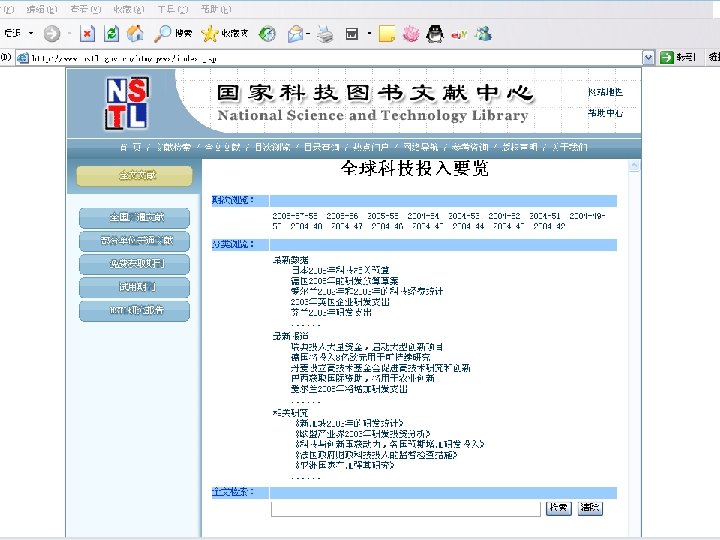Image resolution: width=720 pixels, height=540 pixels.
Task: Click the NSTL logo
Action: (x=127, y=102)
